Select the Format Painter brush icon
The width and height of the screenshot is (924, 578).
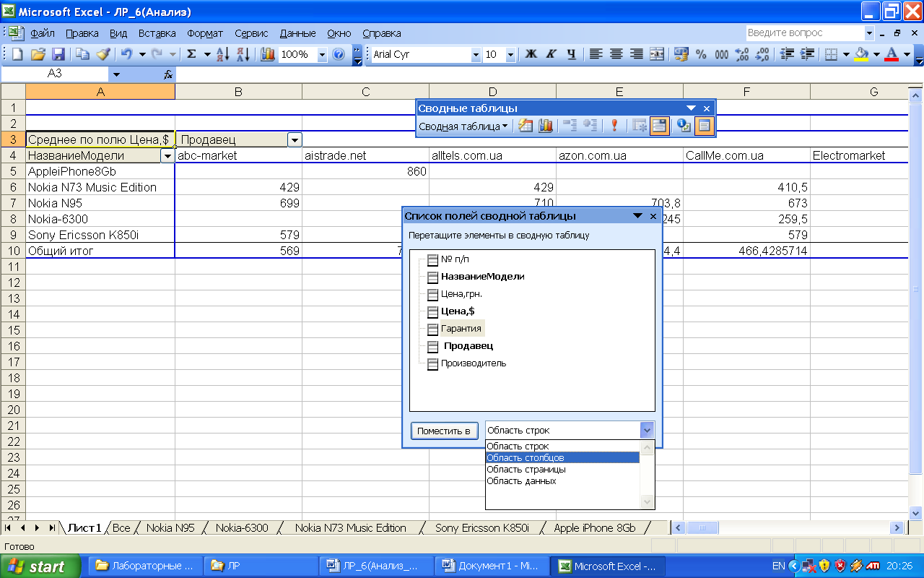tap(103, 54)
